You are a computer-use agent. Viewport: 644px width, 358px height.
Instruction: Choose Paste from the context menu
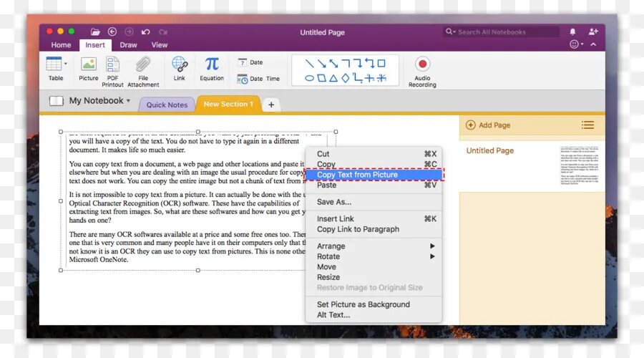point(374,185)
